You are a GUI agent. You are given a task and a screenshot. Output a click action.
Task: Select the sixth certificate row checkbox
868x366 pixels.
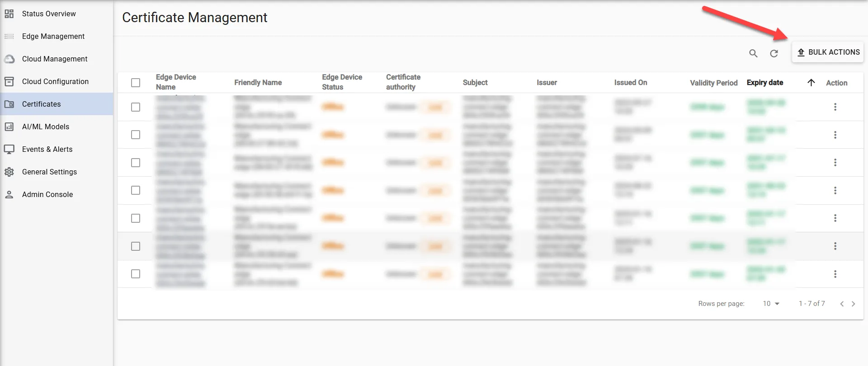point(136,246)
